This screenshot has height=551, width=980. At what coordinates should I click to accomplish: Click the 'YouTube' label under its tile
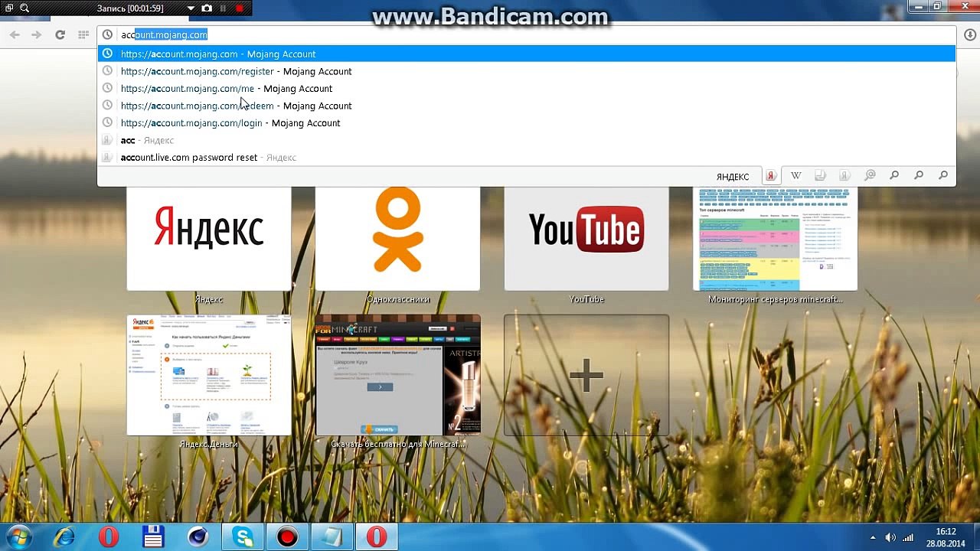coord(586,299)
